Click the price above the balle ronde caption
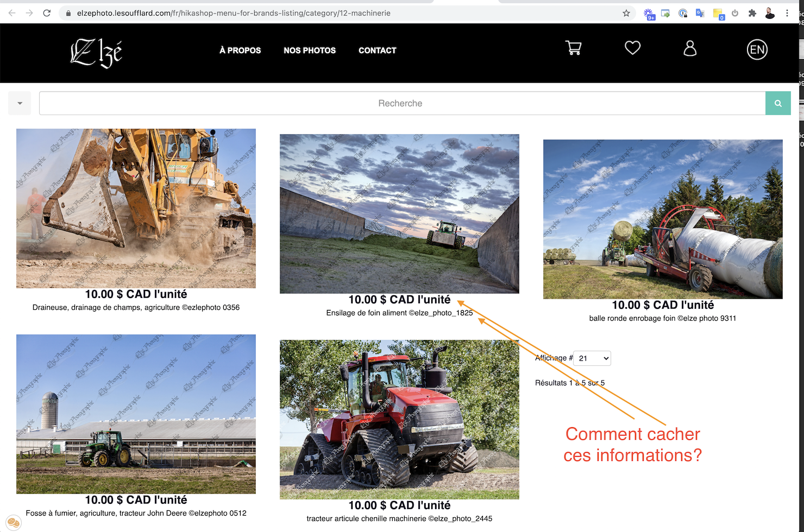This screenshot has height=532, width=804. pyautogui.click(x=663, y=305)
